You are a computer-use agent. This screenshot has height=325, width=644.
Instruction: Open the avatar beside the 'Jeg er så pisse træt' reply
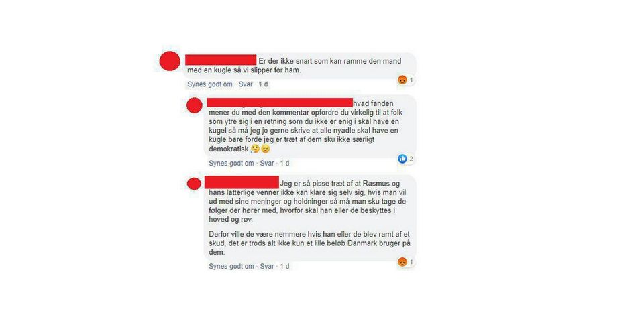tap(194, 184)
